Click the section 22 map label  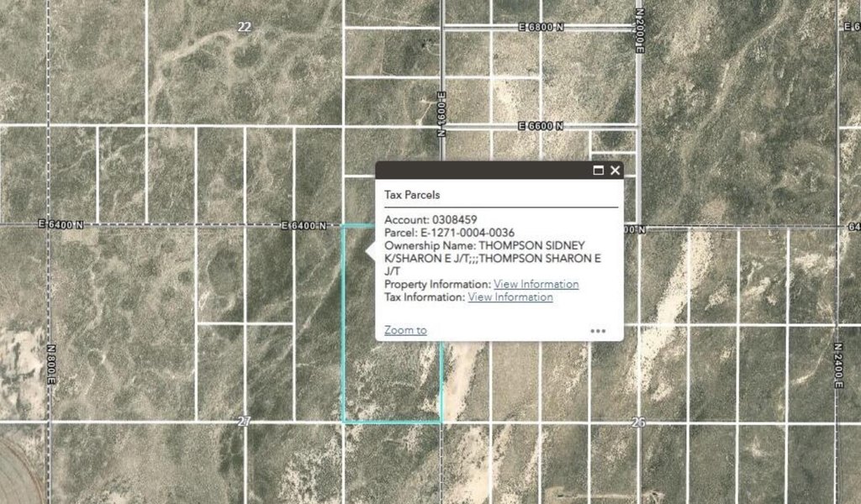(245, 27)
